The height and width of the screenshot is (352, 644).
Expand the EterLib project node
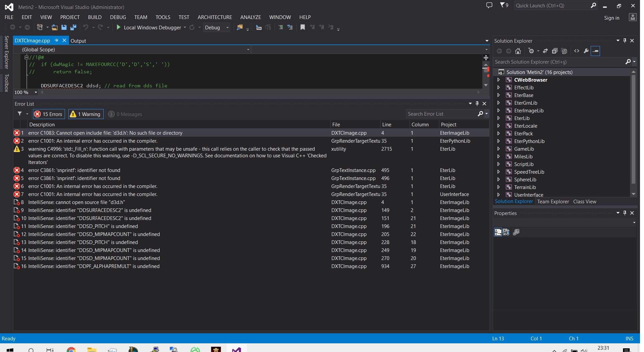coord(499,118)
